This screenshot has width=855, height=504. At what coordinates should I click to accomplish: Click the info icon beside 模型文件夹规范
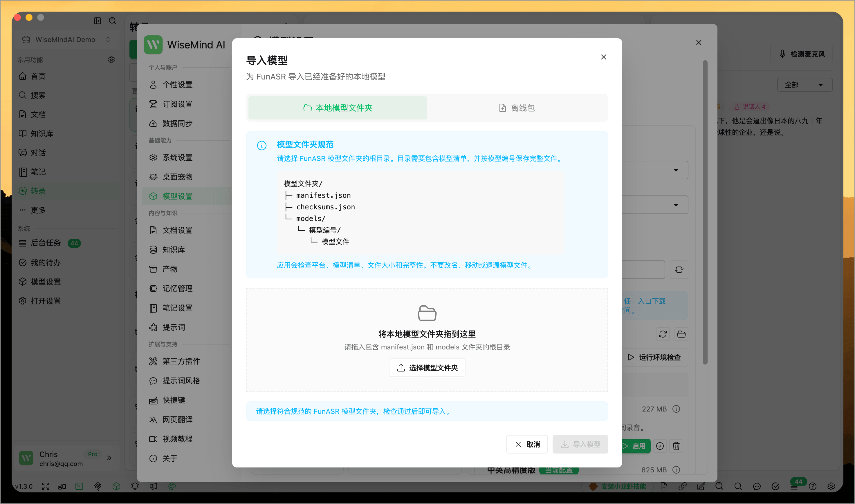[x=261, y=146]
